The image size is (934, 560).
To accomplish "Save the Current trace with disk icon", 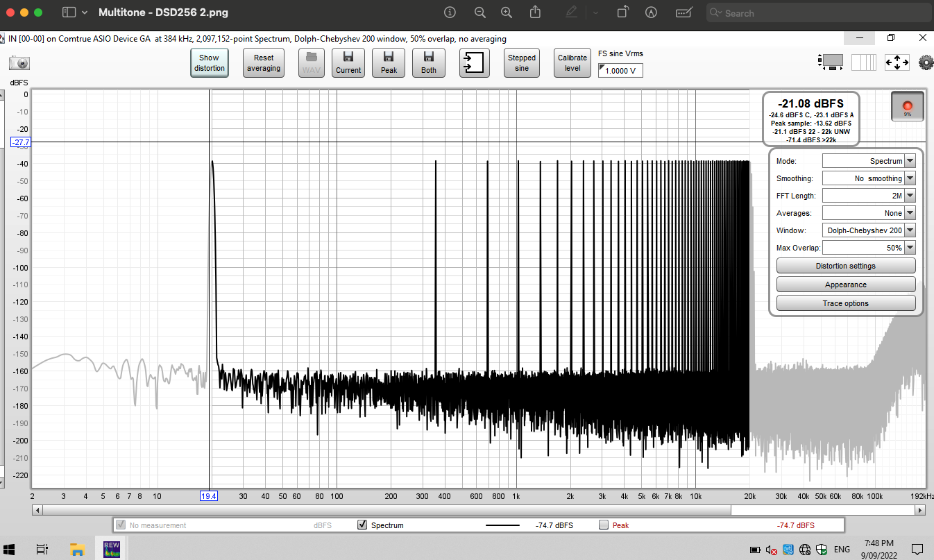I will click(x=348, y=62).
